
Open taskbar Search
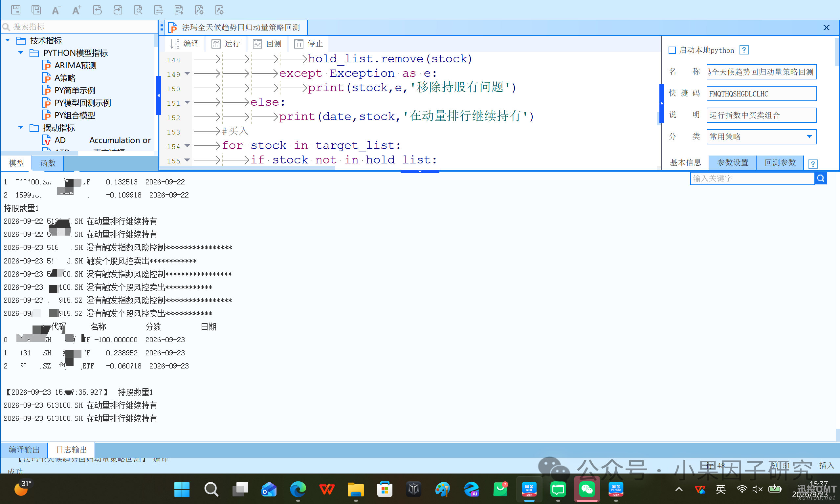point(211,489)
